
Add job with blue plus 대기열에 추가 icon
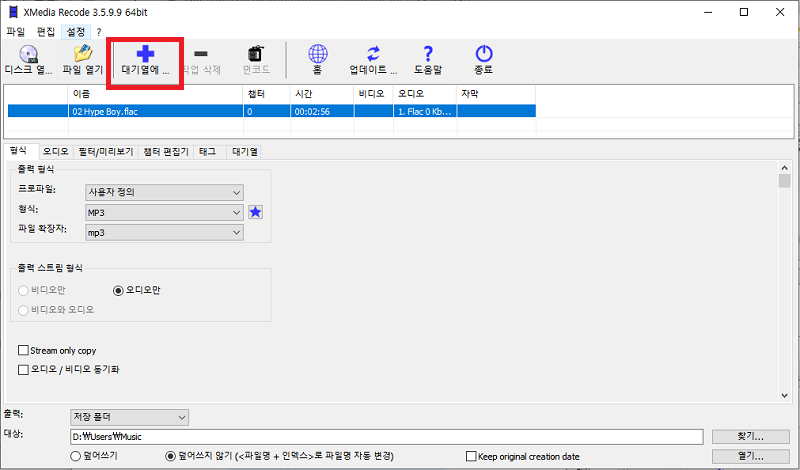(x=145, y=54)
